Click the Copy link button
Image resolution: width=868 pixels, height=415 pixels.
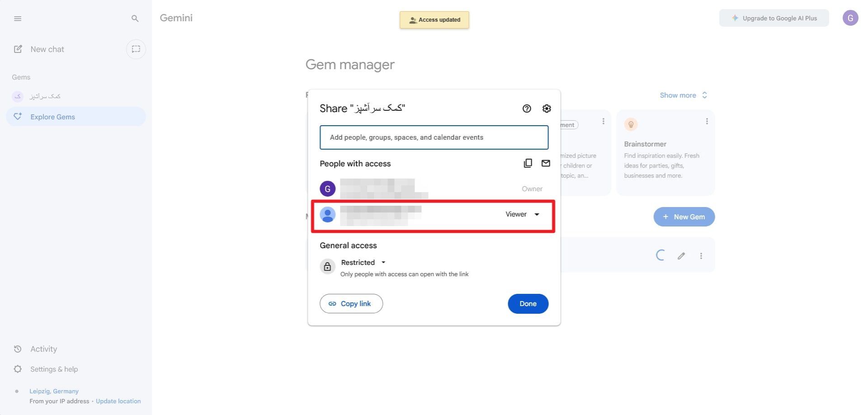coord(351,303)
